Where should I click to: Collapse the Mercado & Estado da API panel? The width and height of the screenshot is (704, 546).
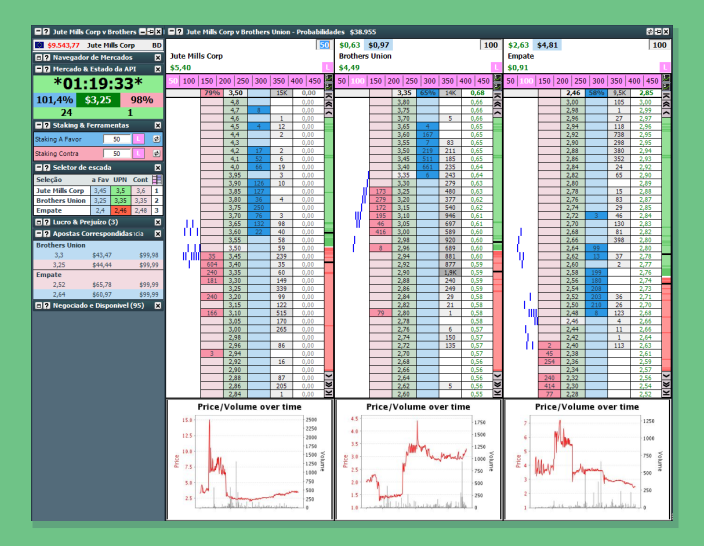point(39,69)
